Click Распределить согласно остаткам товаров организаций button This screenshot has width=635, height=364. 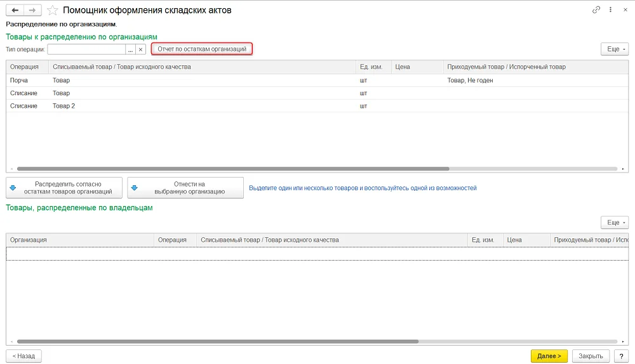64,188
